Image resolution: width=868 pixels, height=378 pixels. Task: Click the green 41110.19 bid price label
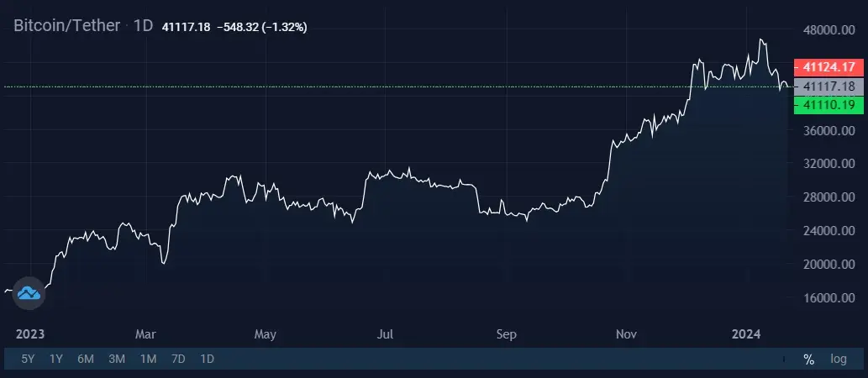click(x=829, y=105)
